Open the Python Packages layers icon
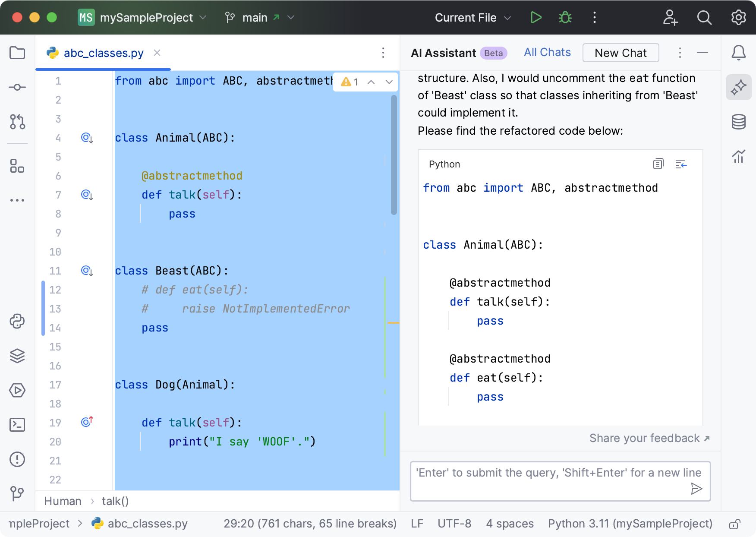 (17, 356)
